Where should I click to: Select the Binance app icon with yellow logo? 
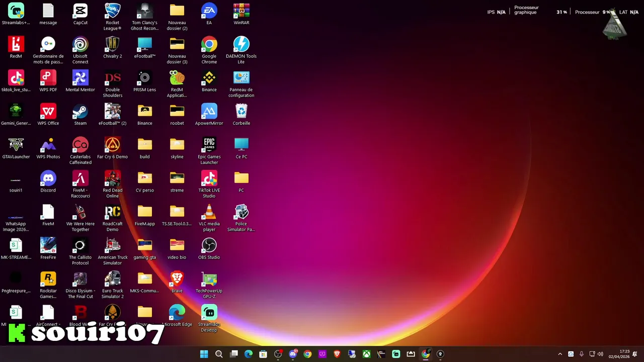click(x=209, y=81)
